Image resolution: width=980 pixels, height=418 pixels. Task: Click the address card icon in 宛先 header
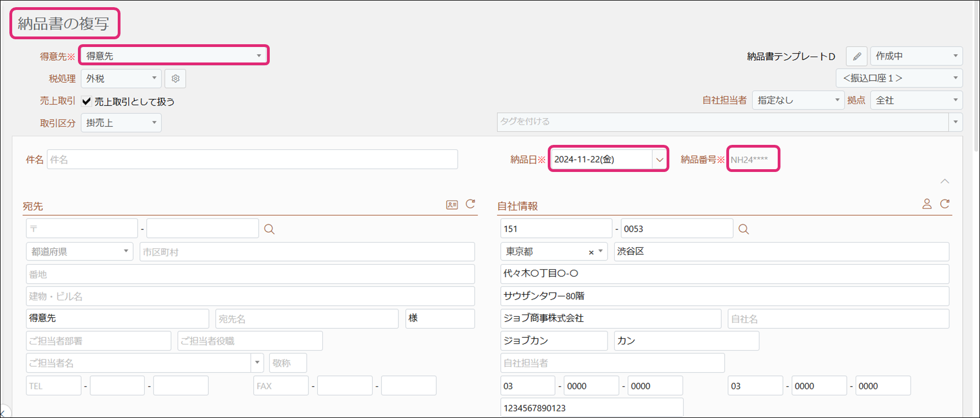(x=452, y=205)
